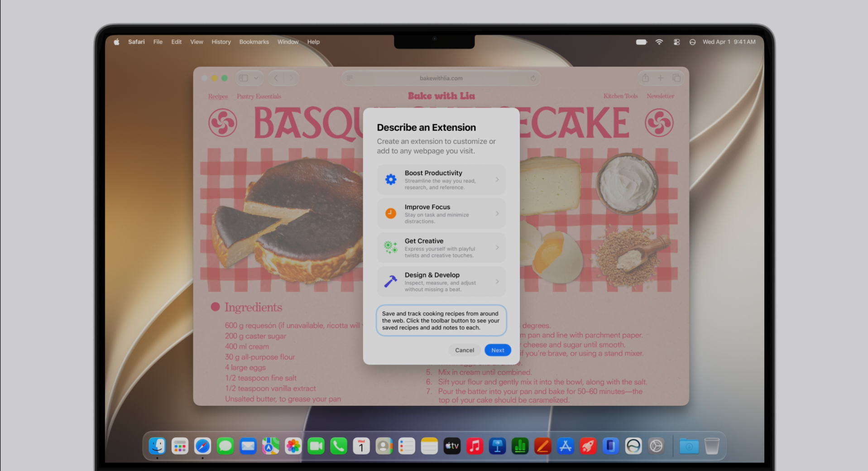Viewport: 868px width, 471px height.
Task: Click the extension description text field
Action: click(x=441, y=321)
